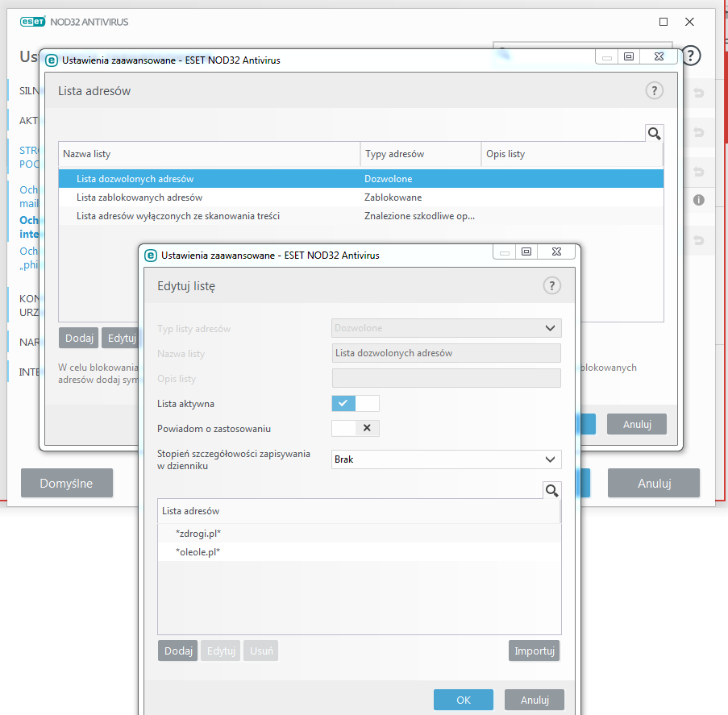This screenshot has width=728, height=715.
Task: Select Lista adresów wyłączonych ze skanowania treści row
Action: click(x=360, y=216)
